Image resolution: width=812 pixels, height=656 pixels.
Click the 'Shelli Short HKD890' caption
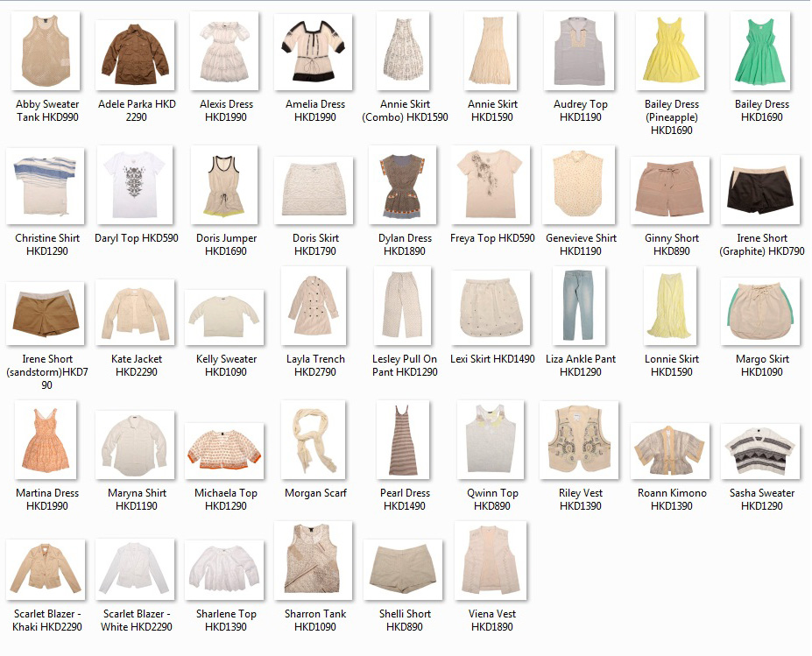(x=405, y=620)
